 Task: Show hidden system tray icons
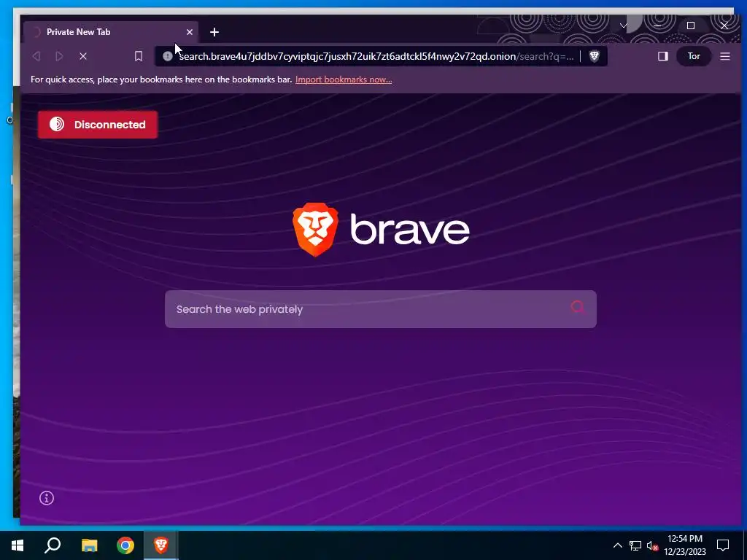click(617, 545)
